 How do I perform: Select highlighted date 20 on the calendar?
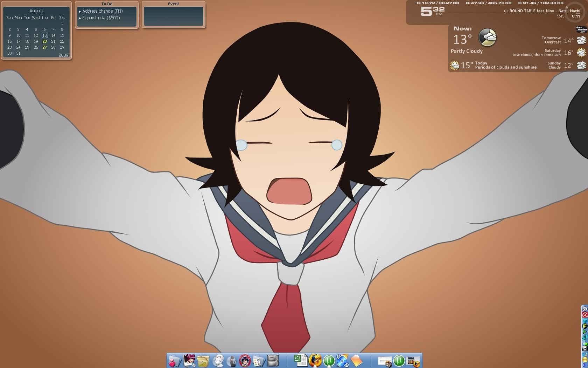point(44,41)
